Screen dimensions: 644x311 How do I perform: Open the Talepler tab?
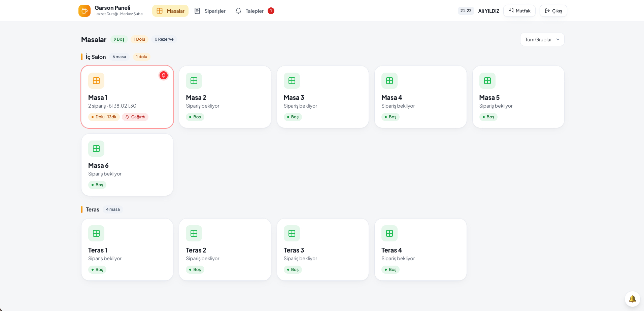point(255,11)
